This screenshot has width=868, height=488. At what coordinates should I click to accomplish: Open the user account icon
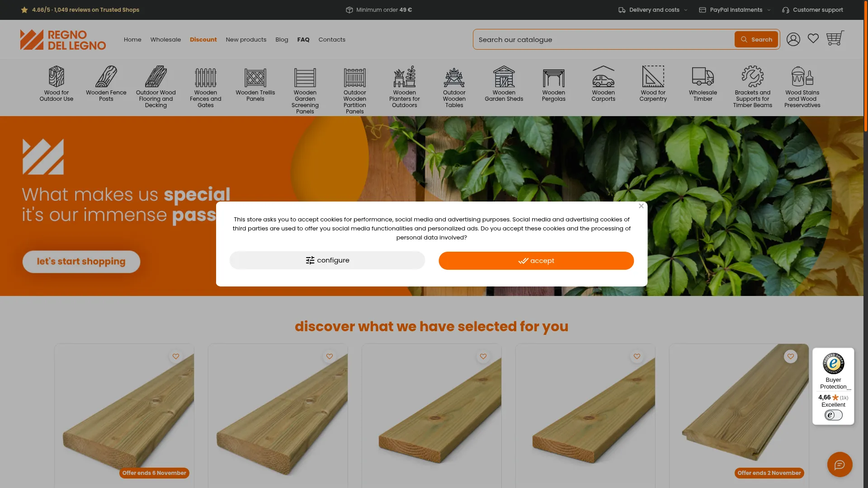[793, 39]
